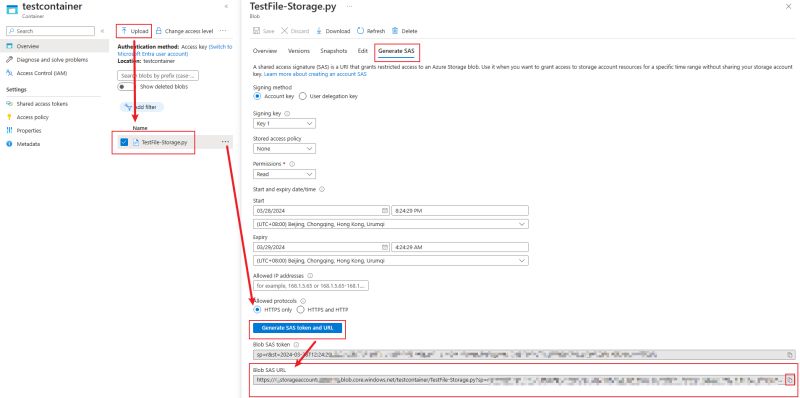Open Learn more about creating an account SAS

(315, 74)
